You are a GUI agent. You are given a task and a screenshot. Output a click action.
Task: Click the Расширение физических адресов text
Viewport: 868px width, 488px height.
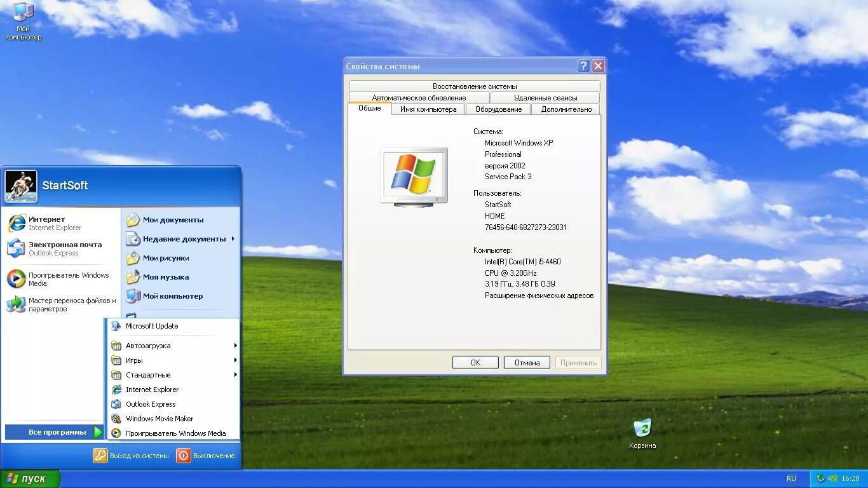click(539, 295)
